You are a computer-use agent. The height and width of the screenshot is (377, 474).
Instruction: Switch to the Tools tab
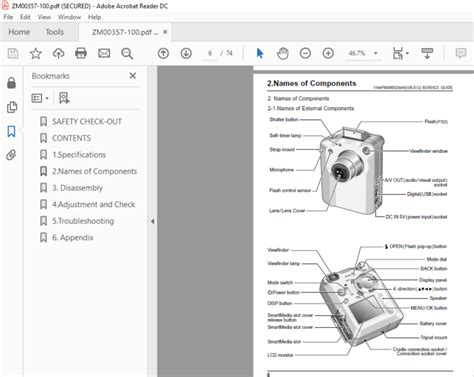click(x=55, y=32)
